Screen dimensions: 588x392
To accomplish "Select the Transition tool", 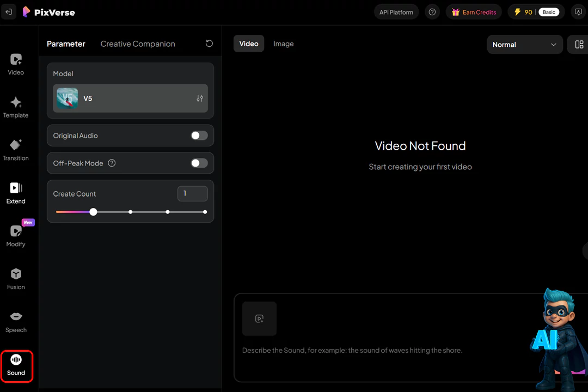I will [16, 150].
